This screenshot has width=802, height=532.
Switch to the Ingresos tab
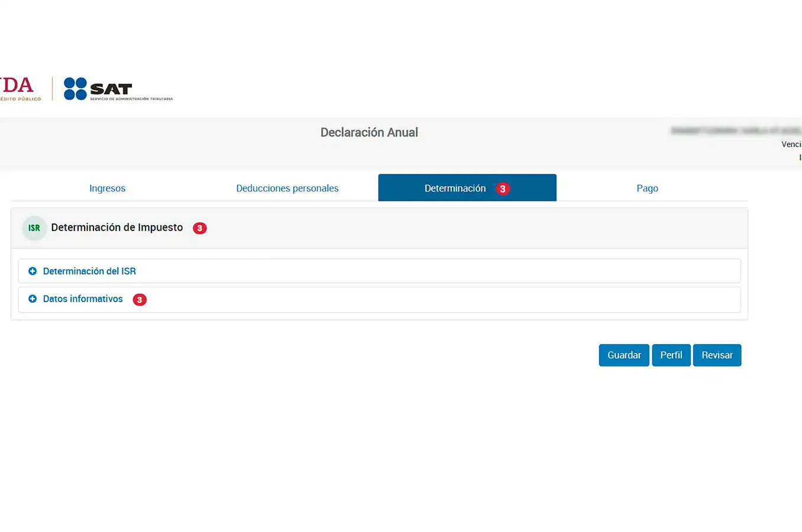coord(107,189)
